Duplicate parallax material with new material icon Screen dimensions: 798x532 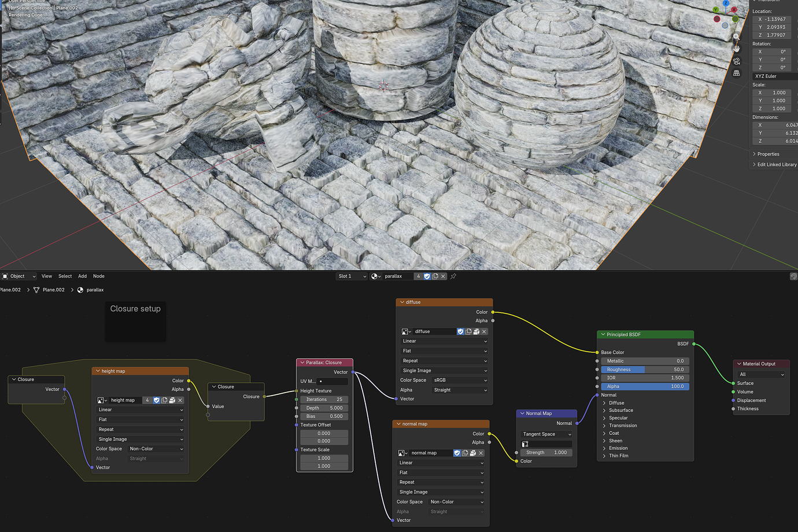(435, 276)
